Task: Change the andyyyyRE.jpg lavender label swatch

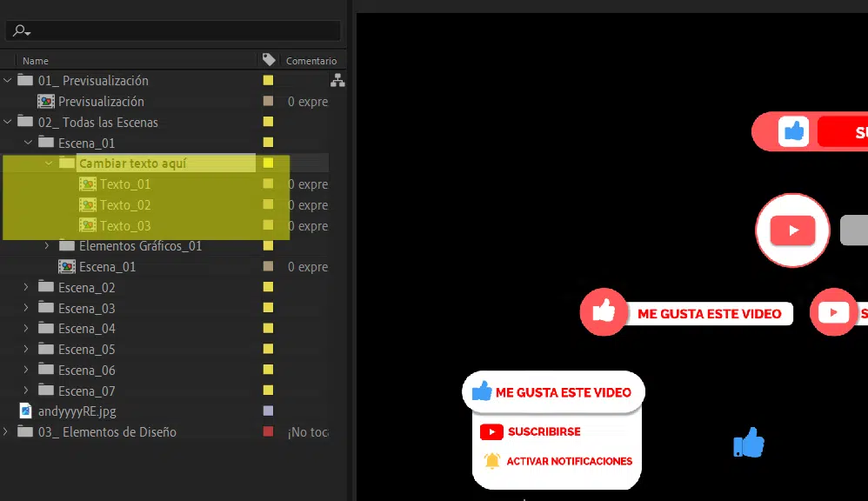Action: [268, 411]
